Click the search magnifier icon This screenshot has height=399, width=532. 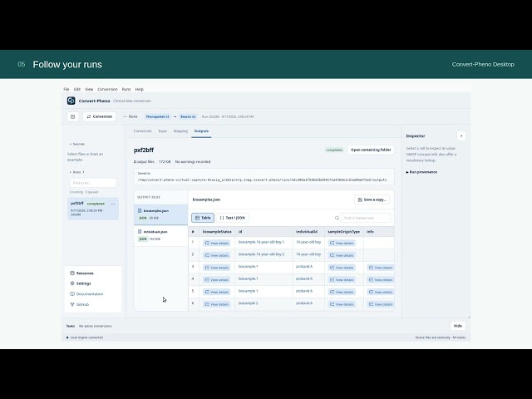[x=337, y=218]
